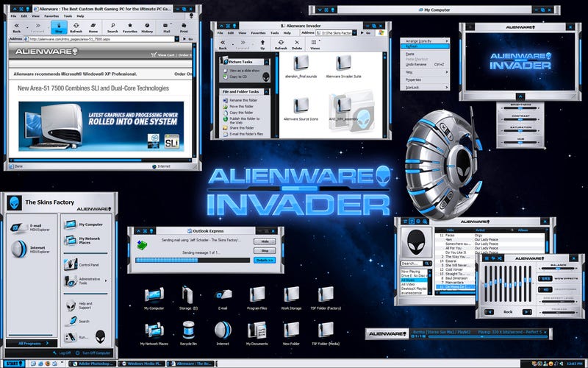Click the Stop button in browser toolbar
The image size is (588, 368).
point(59,27)
